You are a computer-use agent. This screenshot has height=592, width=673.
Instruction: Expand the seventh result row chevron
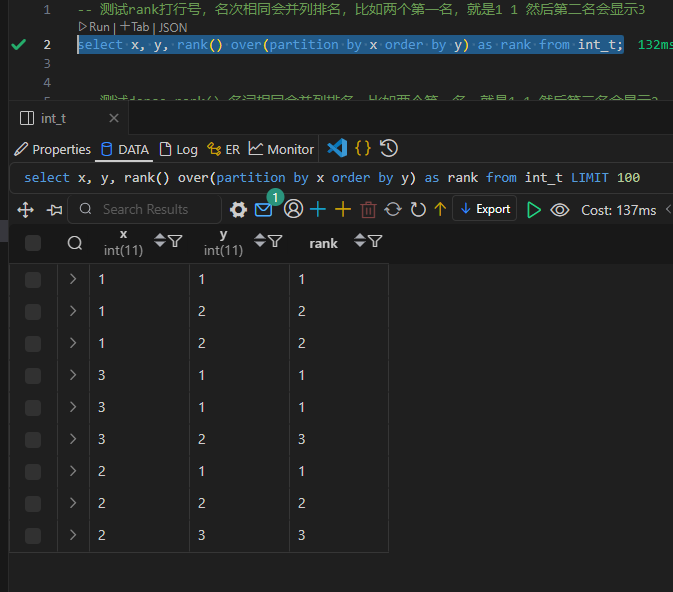click(x=73, y=471)
